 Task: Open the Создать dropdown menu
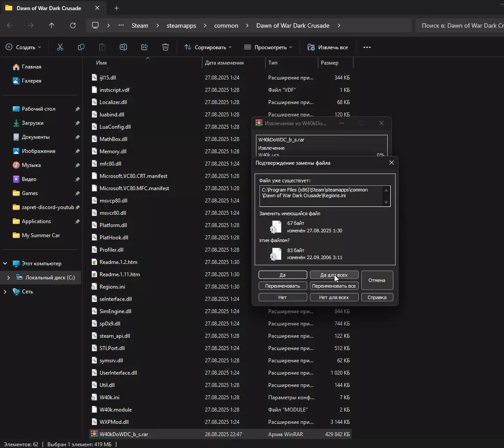(x=24, y=47)
